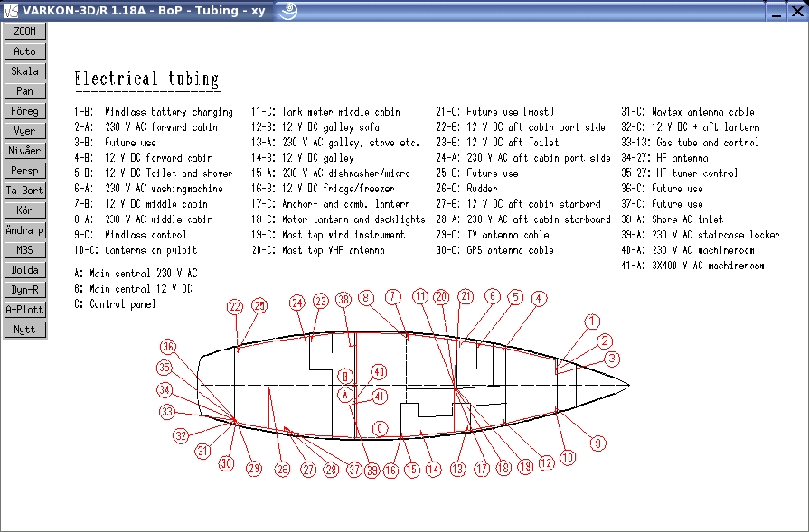The image size is (809, 532).
Task: Run the Kör button
Action: tap(24, 210)
